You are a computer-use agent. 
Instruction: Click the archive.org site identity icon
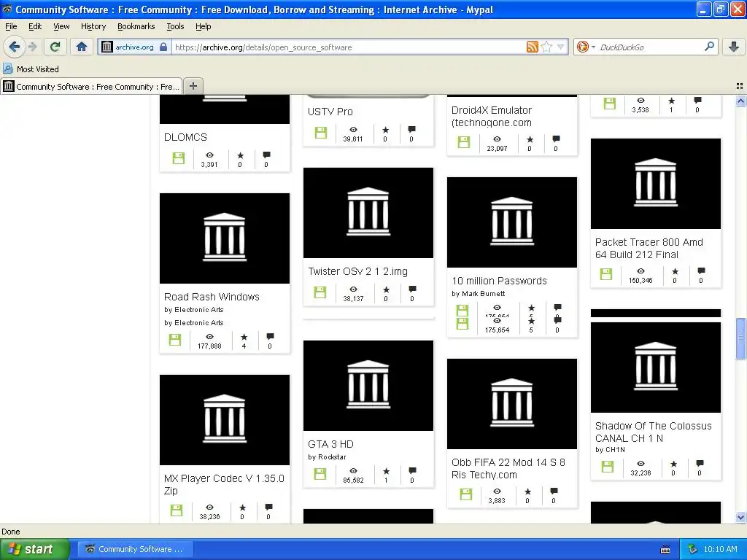pos(107,47)
